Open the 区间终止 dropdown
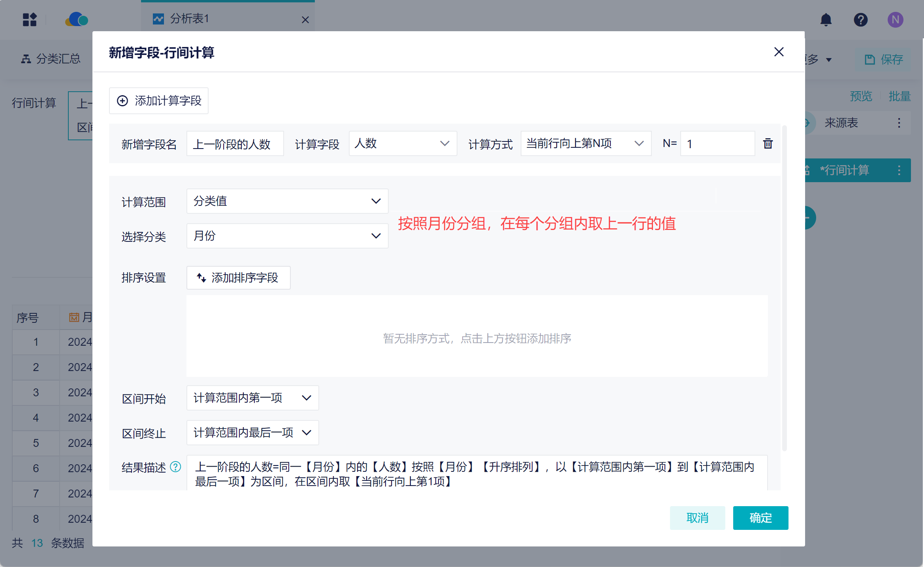The image size is (924, 567). pyautogui.click(x=252, y=433)
